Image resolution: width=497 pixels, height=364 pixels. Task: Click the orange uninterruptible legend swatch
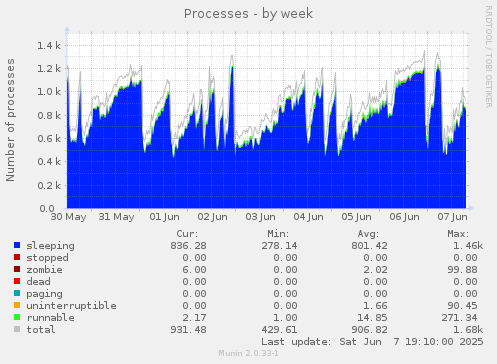17,305
